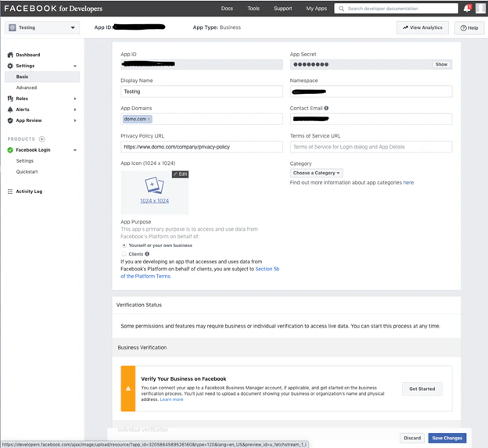Open the Learn more link
The image size is (488, 448).
(171, 400)
